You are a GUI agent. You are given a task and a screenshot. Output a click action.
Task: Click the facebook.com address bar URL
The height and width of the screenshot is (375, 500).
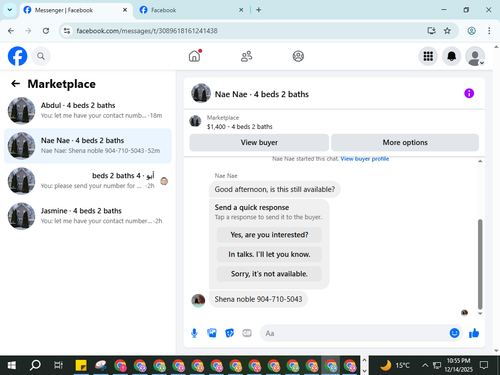point(147,31)
